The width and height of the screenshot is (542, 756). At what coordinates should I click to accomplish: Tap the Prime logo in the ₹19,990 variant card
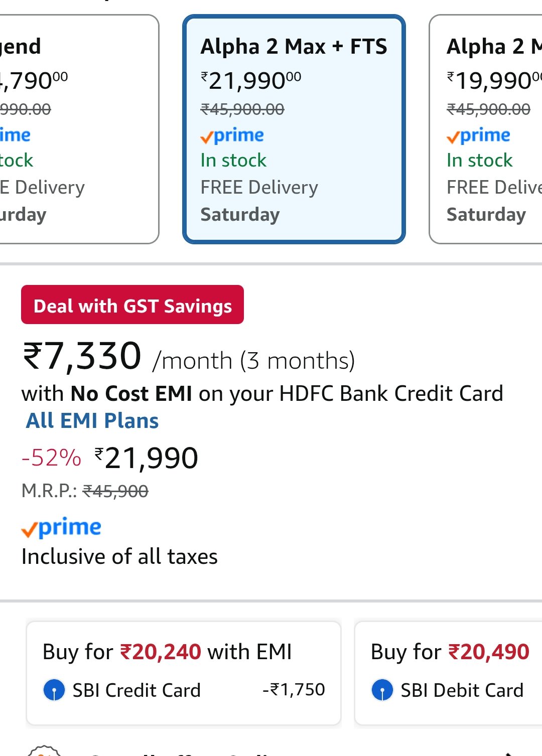click(x=478, y=135)
